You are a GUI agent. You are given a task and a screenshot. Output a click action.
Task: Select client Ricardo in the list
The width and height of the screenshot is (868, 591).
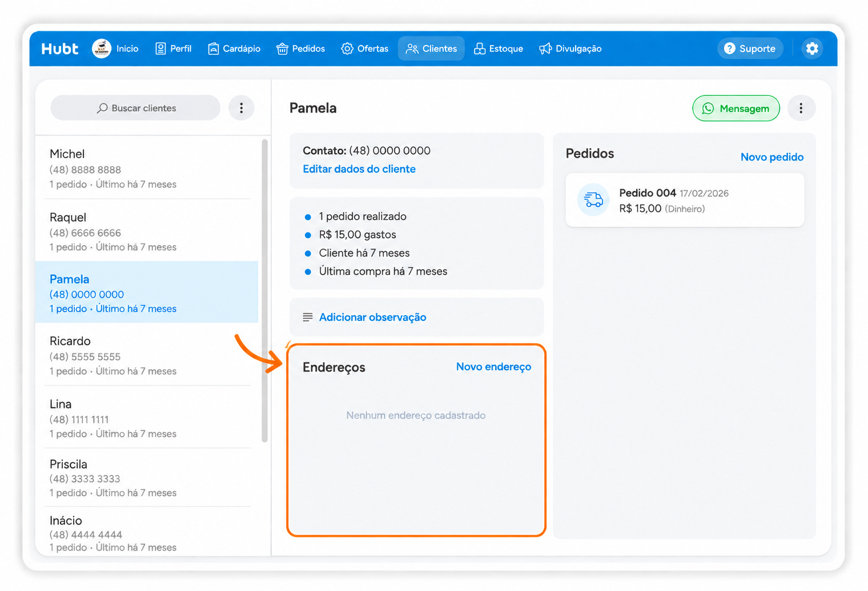click(147, 355)
